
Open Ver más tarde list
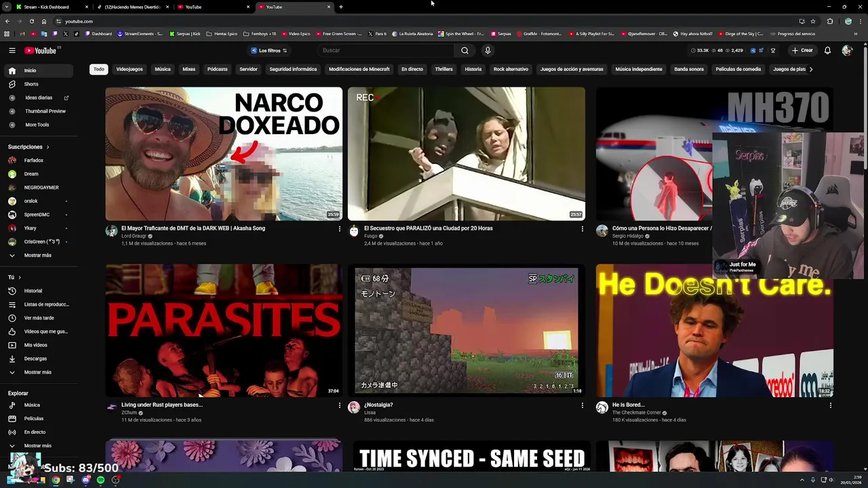point(38,318)
